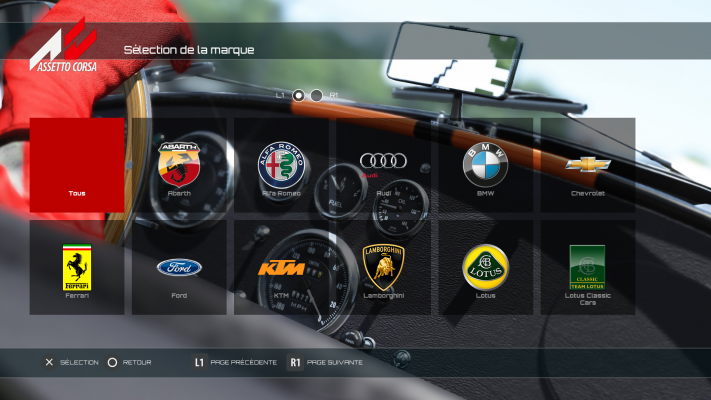Pick the Chevrolet bowtie logo
Viewport: 711px width, 400px height.
588,164
